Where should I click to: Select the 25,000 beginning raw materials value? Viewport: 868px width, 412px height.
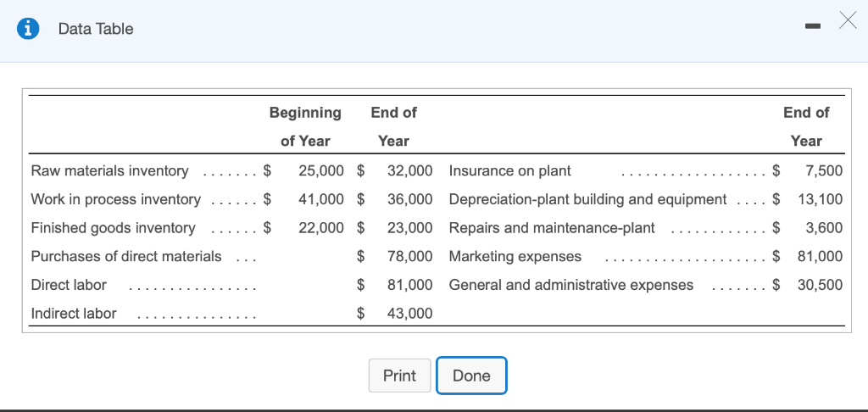click(321, 171)
